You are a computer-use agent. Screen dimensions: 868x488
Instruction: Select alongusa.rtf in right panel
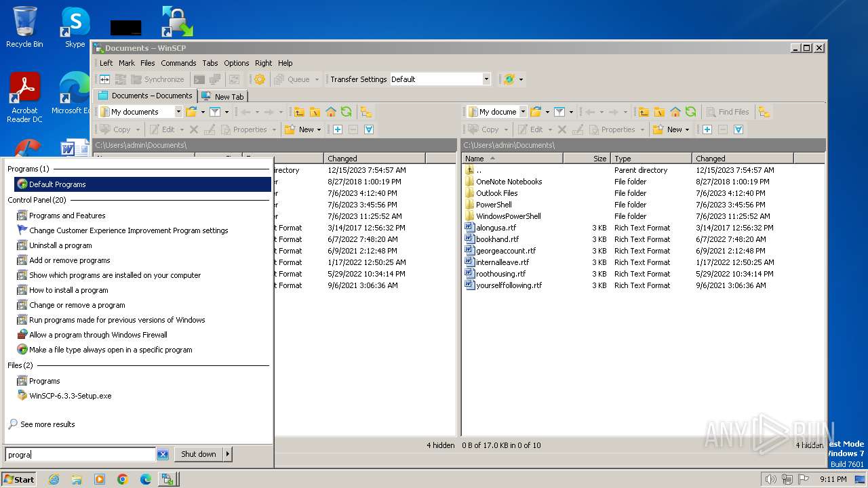click(496, 228)
